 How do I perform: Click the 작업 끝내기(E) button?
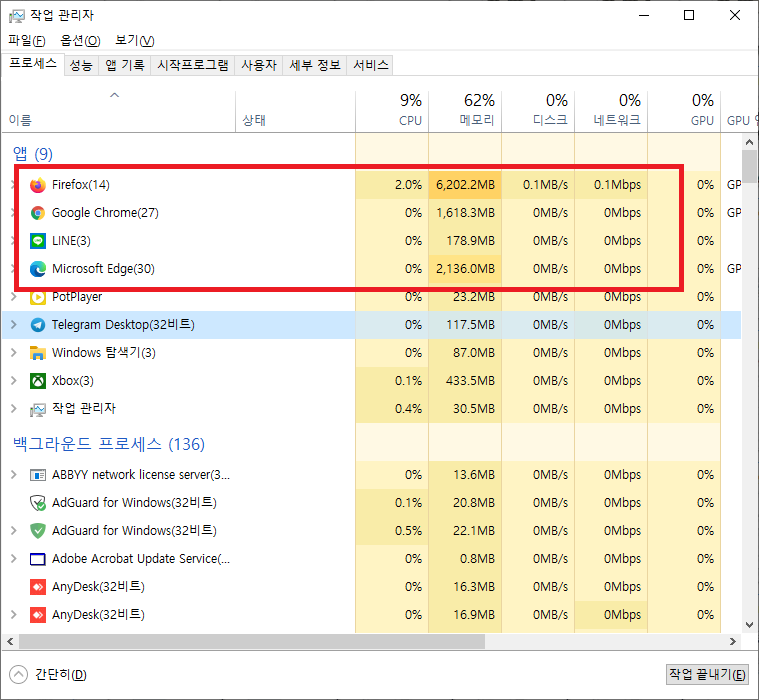pyautogui.click(x=707, y=674)
